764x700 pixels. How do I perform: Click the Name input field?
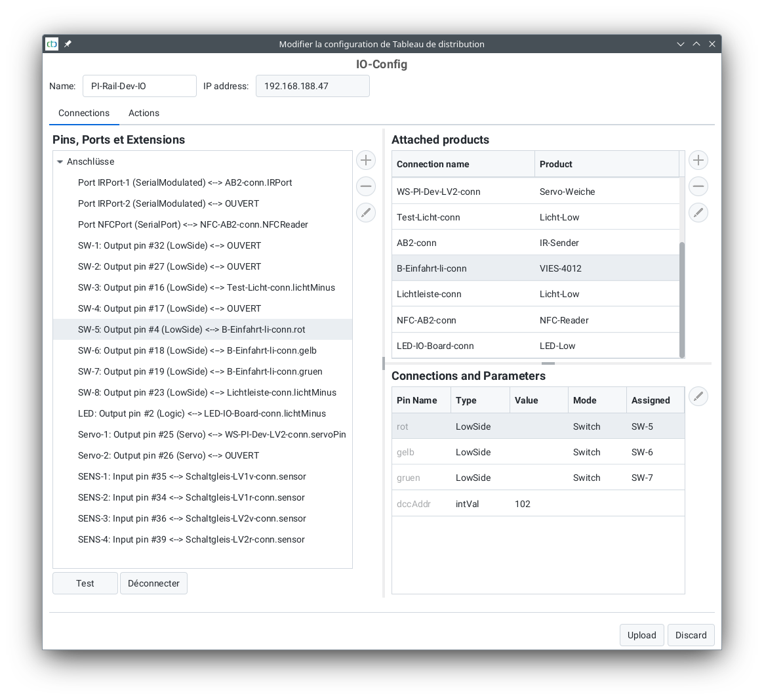click(x=139, y=86)
